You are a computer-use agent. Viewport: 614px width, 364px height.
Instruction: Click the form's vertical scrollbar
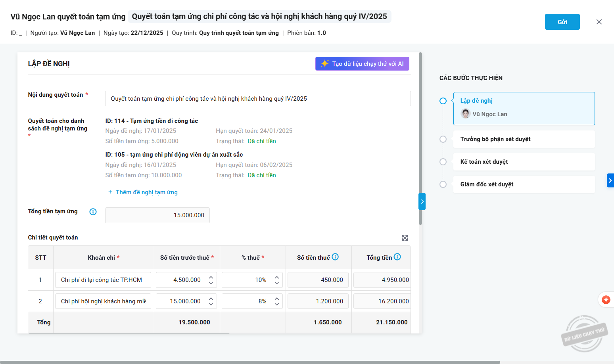point(420,139)
